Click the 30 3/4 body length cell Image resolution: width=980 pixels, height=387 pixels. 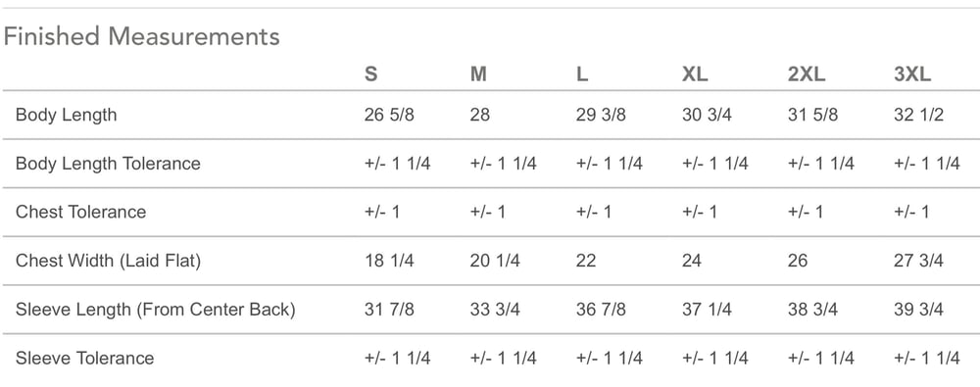[707, 115]
